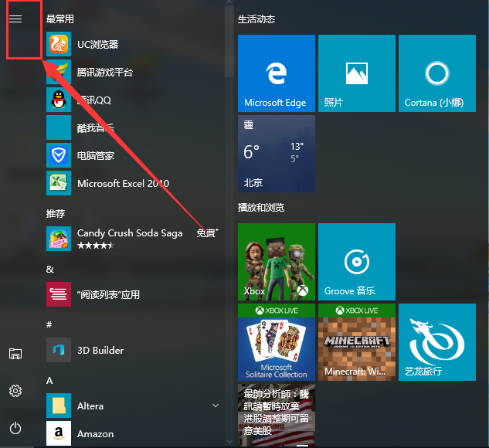489x448 pixels.
Task: Open the news tile about 港股
Action: [x=277, y=415]
